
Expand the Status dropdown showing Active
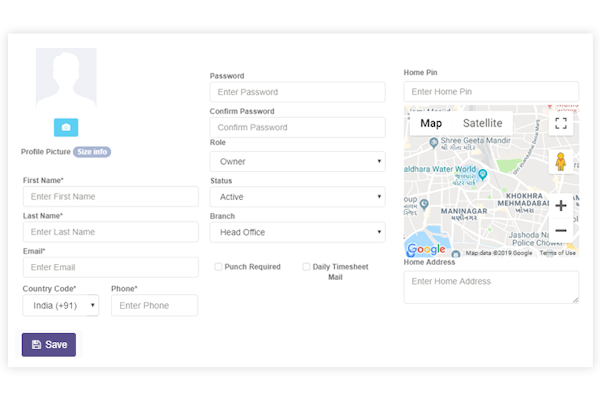[x=297, y=197]
